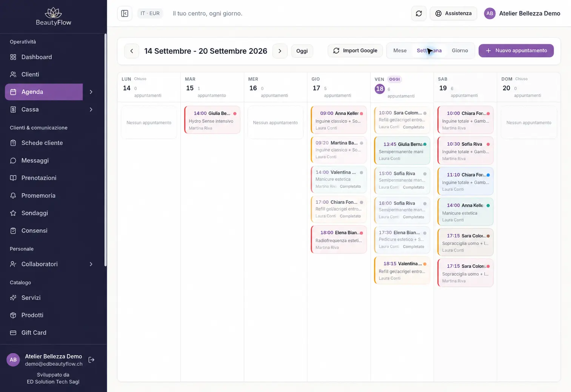
Task: Open 14:00 Giulia Hydro Sense intensivo appointment
Action: (212, 120)
